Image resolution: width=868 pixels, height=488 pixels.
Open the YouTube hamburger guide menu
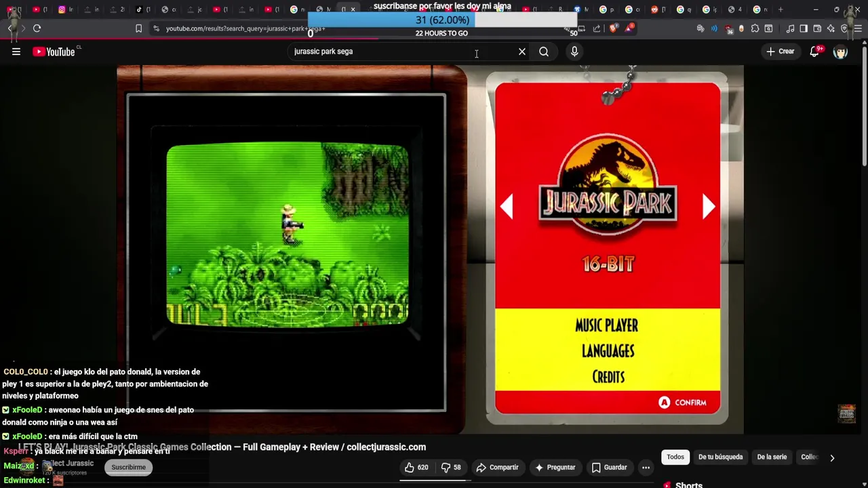[16, 52]
